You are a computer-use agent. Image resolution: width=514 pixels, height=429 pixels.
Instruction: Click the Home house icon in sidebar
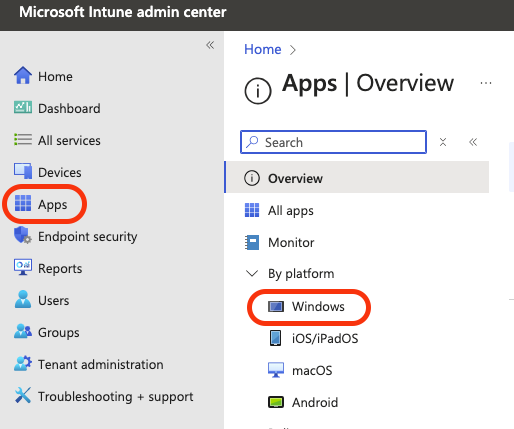23,76
